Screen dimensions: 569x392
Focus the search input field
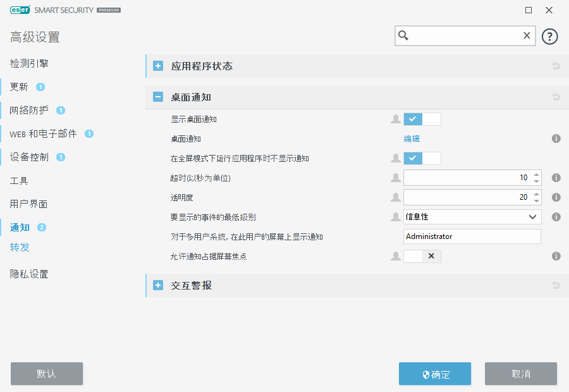point(465,35)
